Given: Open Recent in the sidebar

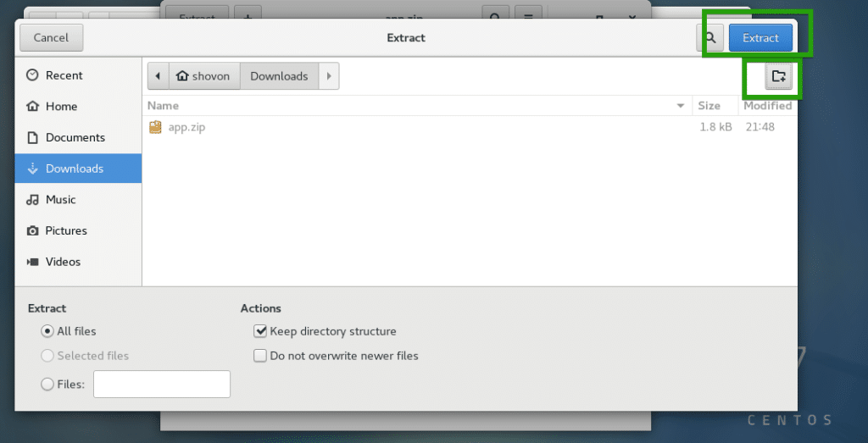Looking at the screenshot, I should pos(64,75).
